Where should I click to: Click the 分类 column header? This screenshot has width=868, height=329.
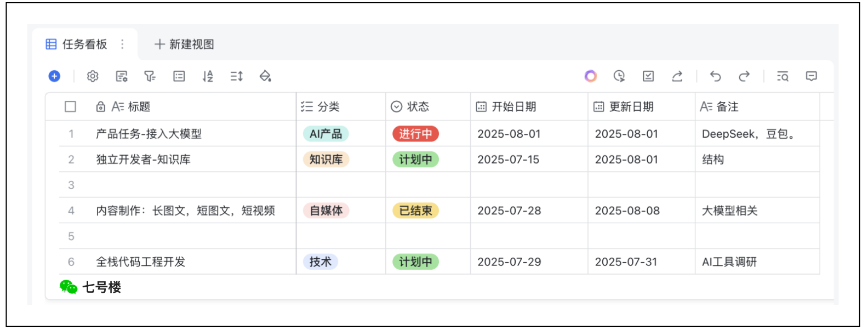[328, 106]
